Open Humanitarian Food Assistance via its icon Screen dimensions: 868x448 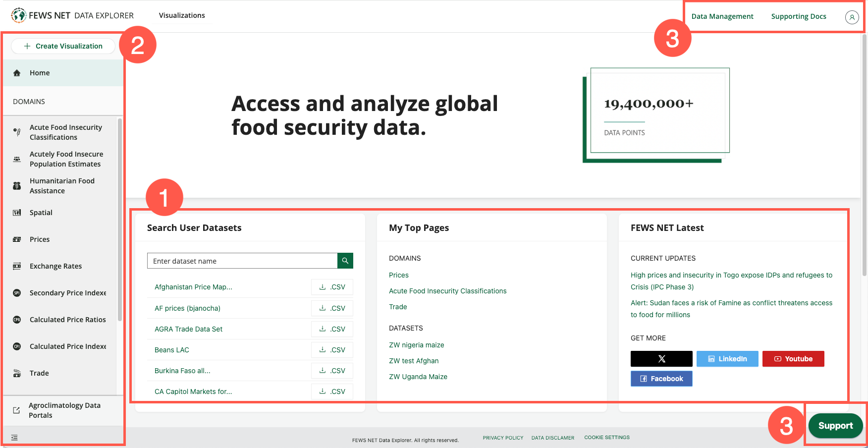click(16, 185)
